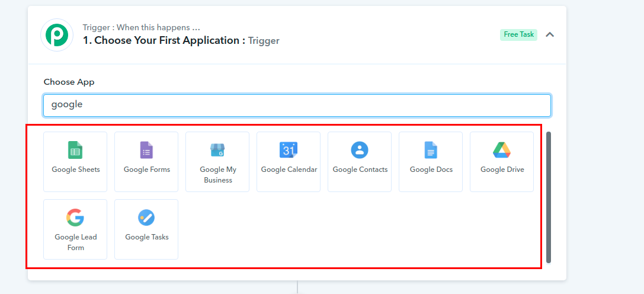This screenshot has height=294, width=644.
Task: Select the Google Calendar icon
Action: (289, 150)
